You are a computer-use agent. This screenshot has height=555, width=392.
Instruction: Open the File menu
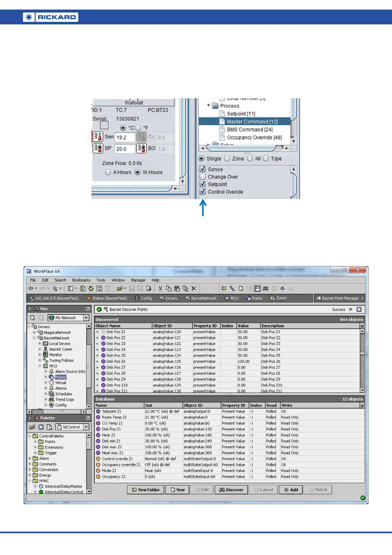pyautogui.click(x=33, y=280)
